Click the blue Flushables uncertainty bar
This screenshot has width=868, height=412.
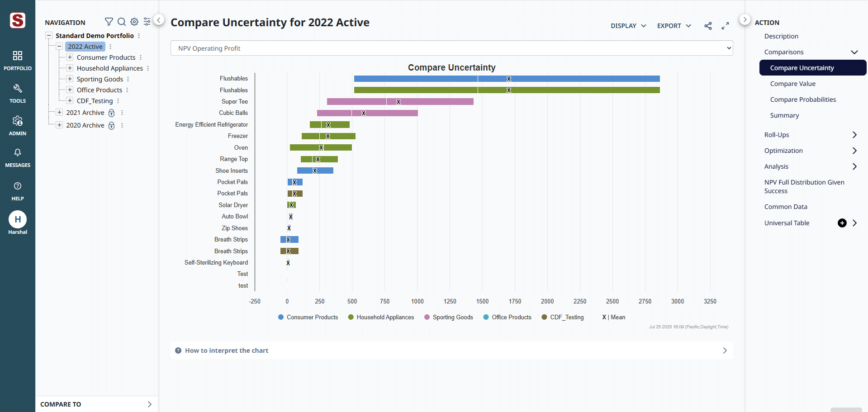[x=507, y=79]
